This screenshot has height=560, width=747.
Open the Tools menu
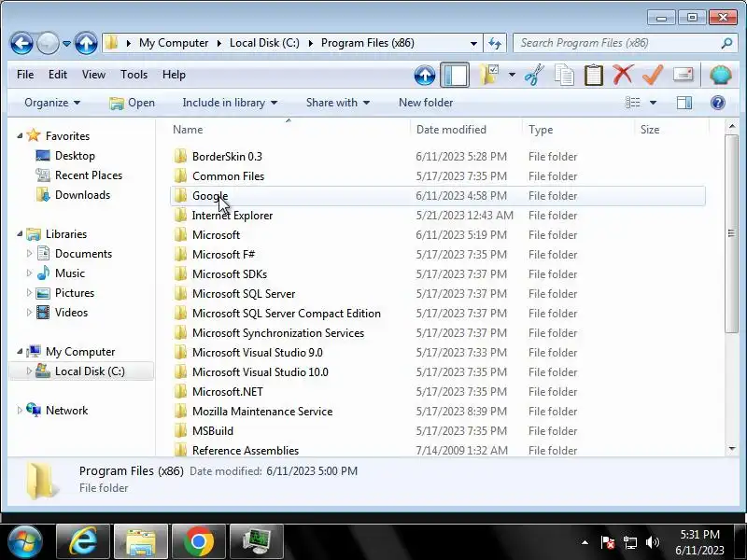[x=134, y=75]
